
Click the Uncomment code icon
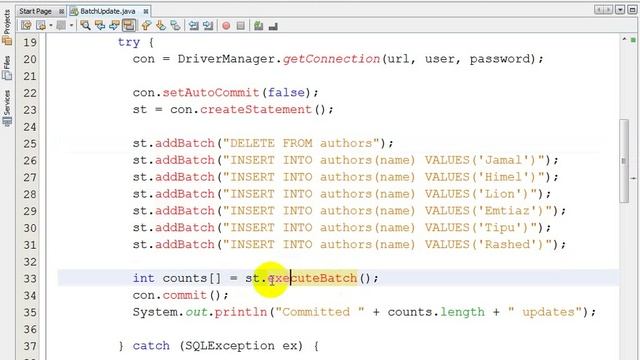pos(273,26)
